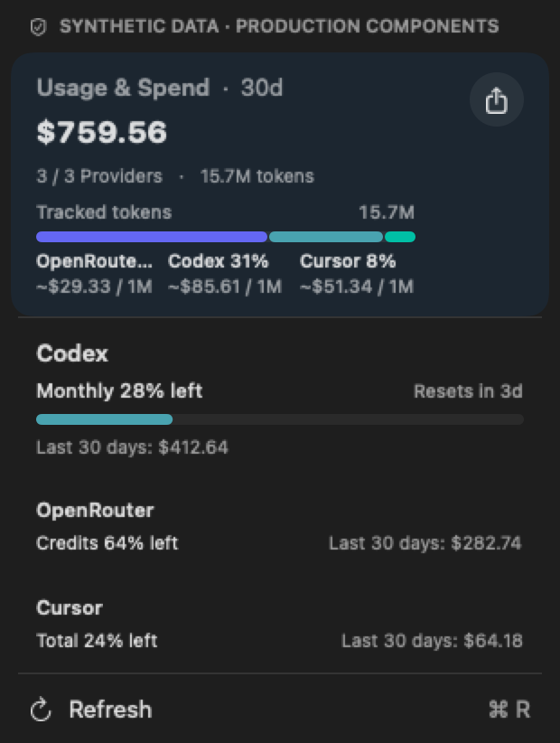Select the Codex provider heading
Image resolution: width=560 pixels, height=743 pixels.
[x=72, y=353]
